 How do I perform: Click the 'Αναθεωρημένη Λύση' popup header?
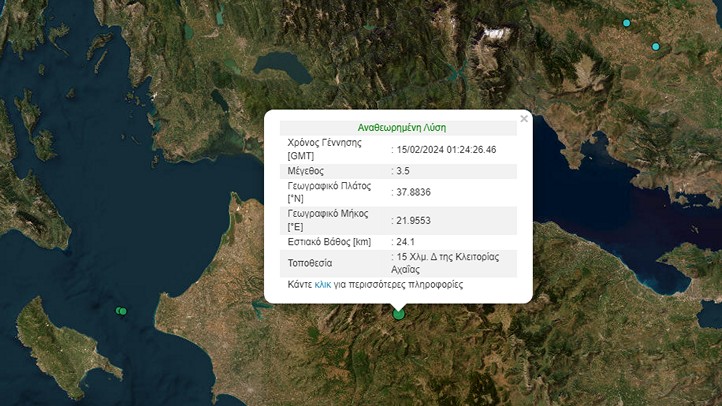pos(401,128)
